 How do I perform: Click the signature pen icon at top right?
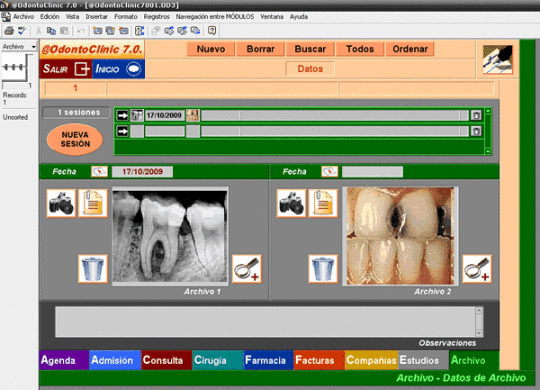(498, 60)
